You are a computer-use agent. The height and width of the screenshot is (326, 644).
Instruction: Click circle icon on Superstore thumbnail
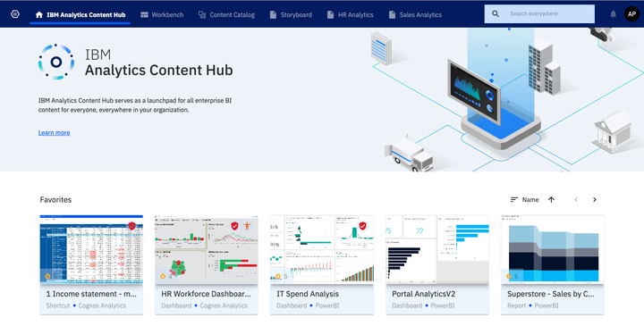(x=509, y=276)
